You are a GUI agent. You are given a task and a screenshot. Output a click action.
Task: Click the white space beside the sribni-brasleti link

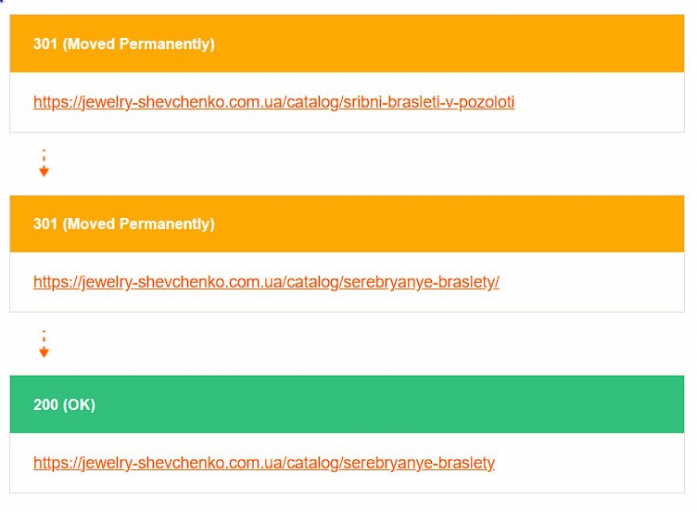[x=598, y=102]
